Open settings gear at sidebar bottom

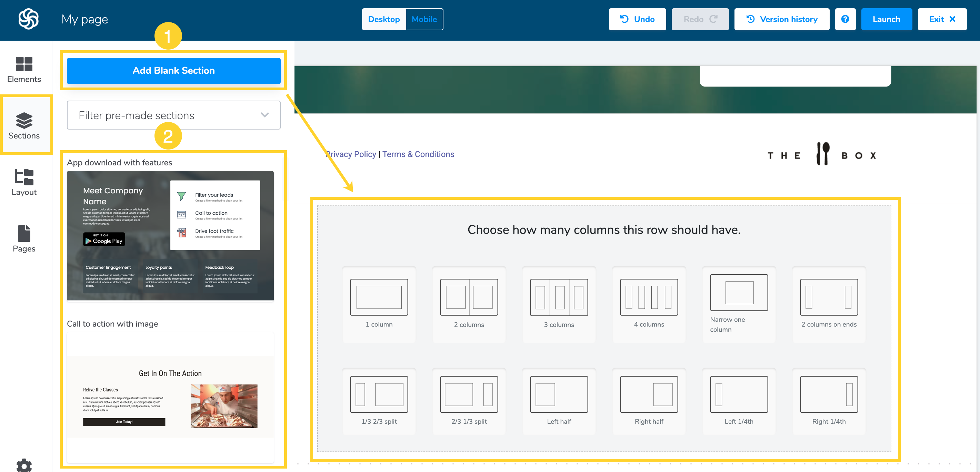24,465
